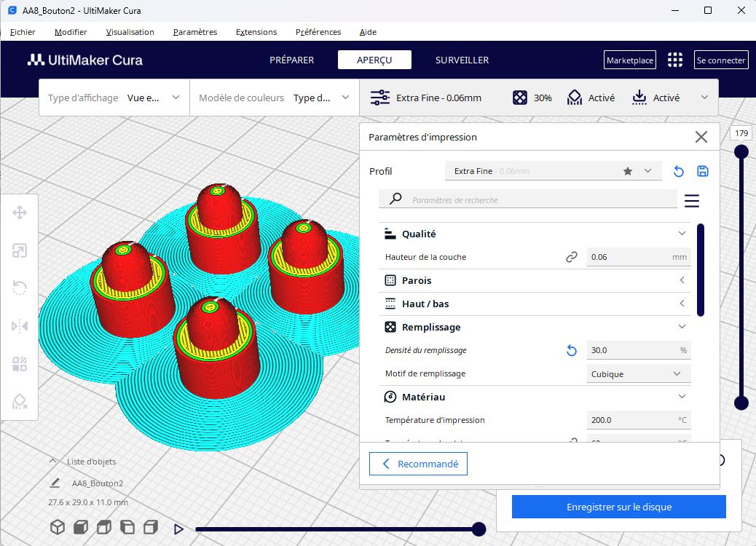Click the Recommandé button

(x=418, y=464)
